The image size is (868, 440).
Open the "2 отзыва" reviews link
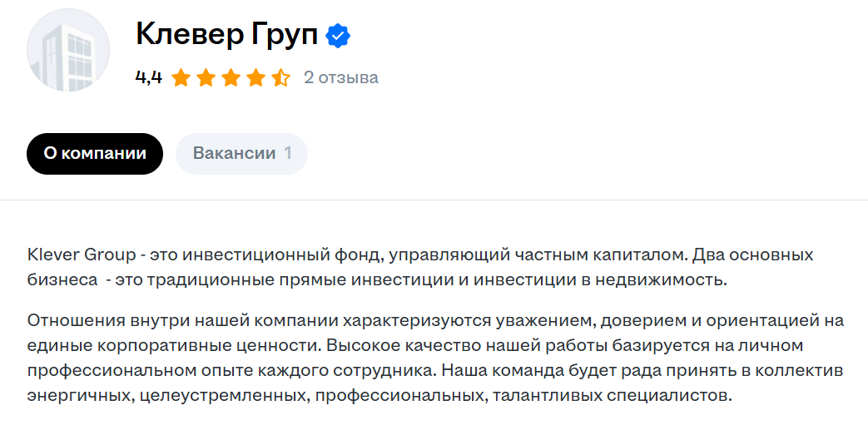click(340, 78)
